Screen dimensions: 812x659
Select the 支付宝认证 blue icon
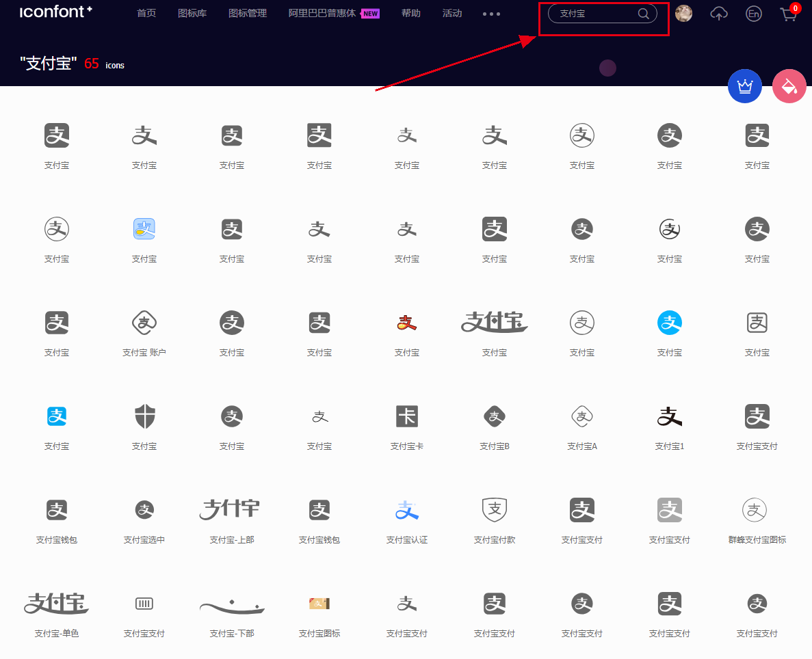tap(407, 509)
